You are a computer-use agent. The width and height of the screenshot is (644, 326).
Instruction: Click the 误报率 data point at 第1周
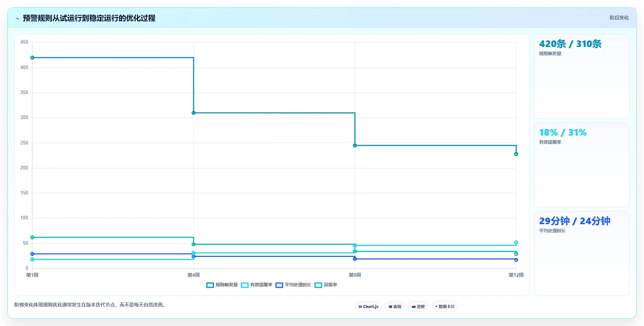coord(32,237)
